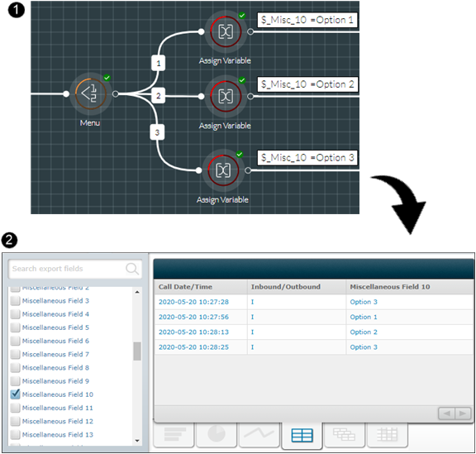Click the field list scrollbar thumb
This screenshot has width=476, height=454.
pos(137,351)
